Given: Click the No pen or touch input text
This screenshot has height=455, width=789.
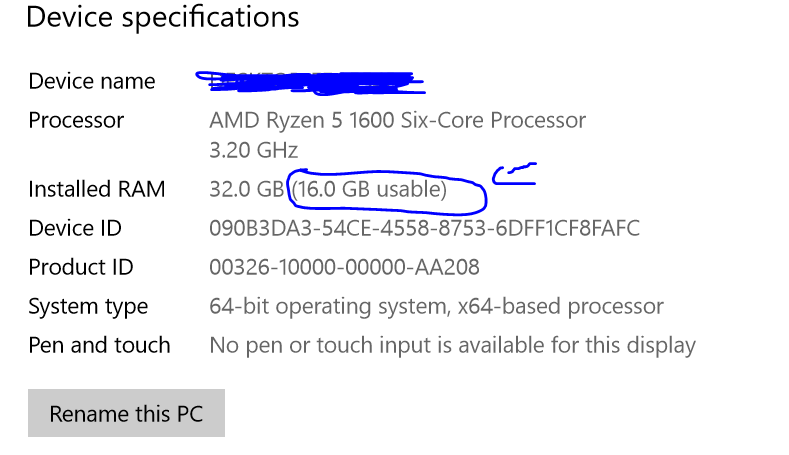Looking at the screenshot, I should tap(452, 345).
